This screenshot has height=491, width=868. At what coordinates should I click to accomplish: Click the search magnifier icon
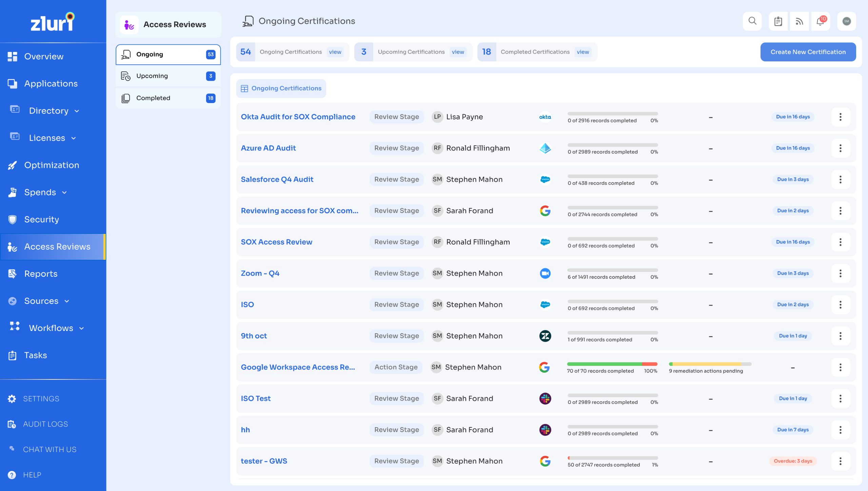752,21
